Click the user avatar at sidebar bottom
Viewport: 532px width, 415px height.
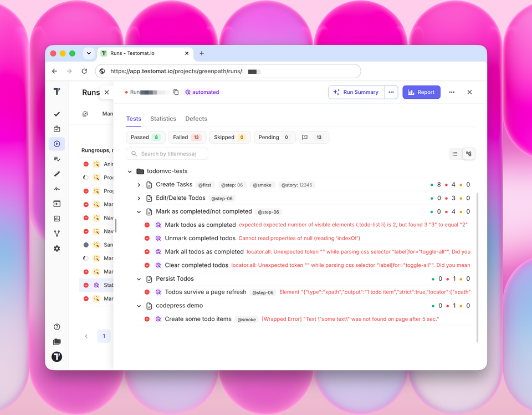pos(57,357)
